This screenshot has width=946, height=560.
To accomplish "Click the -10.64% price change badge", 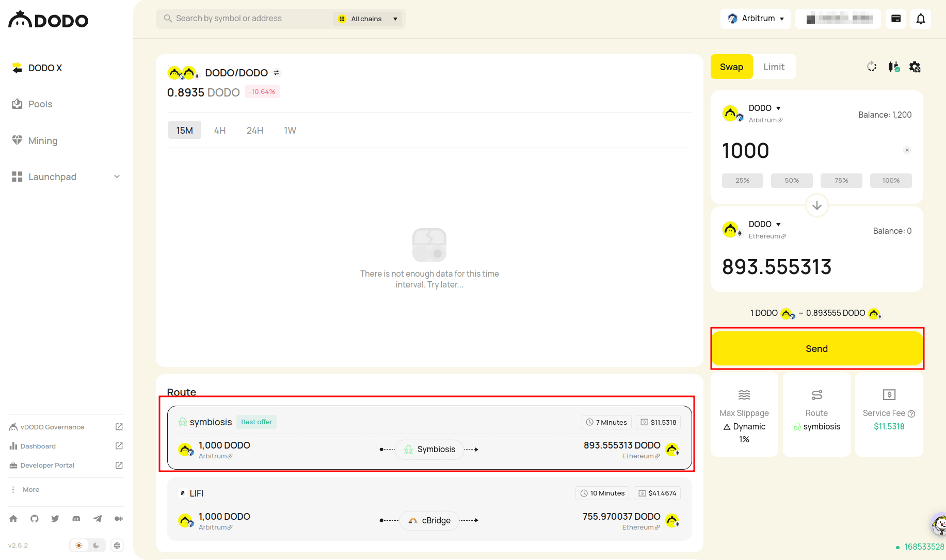I will click(x=262, y=92).
